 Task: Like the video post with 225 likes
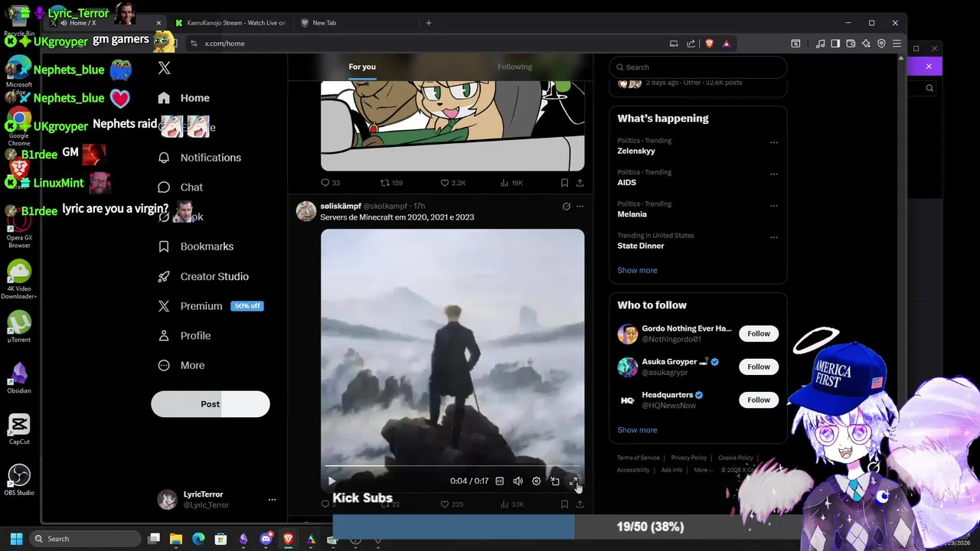(452, 504)
